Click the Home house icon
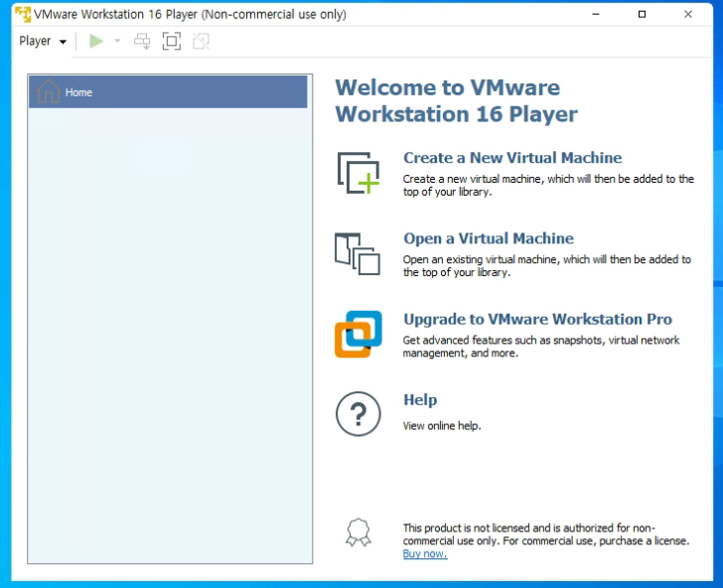Screen dimensions: 723x588 point(49,91)
